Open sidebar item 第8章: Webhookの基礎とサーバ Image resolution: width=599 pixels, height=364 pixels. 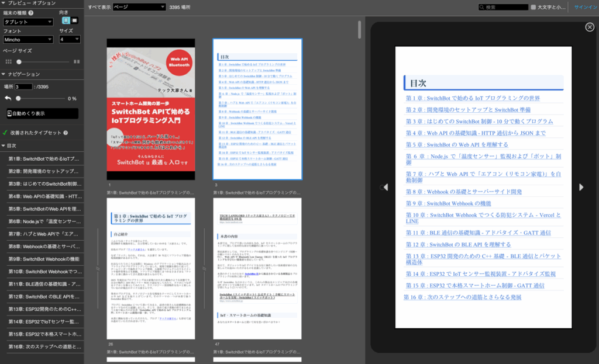(x=43, y=247)
